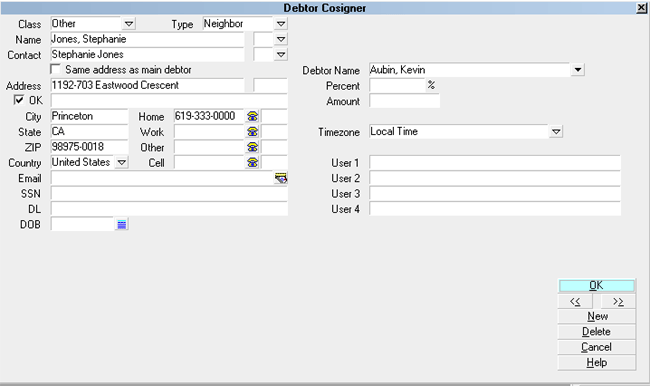650x386 pixels.
Task: Click the DL input field
Action: pyautogui.click(x=169, y=209)
